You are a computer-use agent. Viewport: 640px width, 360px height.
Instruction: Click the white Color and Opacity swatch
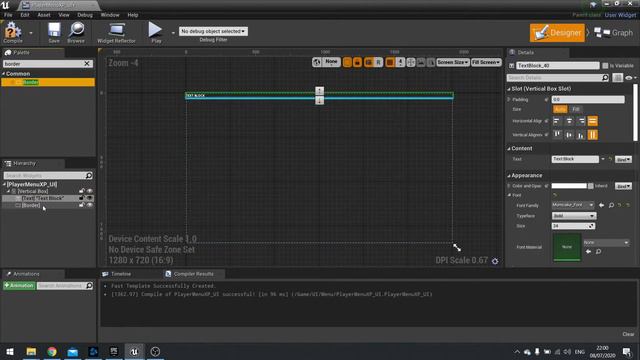pos(569,186)
